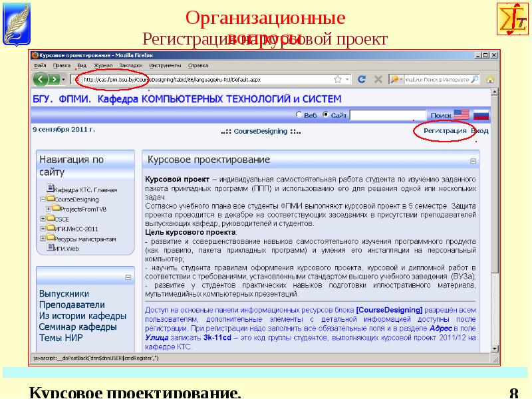532x399 pixels.
Task: Collapse the Курсовое проектирование panel
Action: coord(473,160)
